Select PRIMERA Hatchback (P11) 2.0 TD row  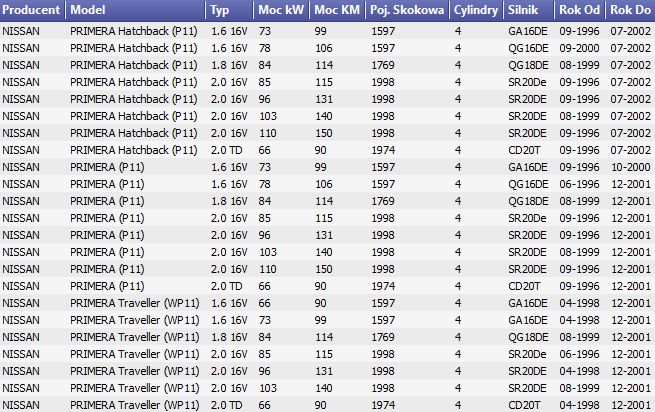coord(328,150)
